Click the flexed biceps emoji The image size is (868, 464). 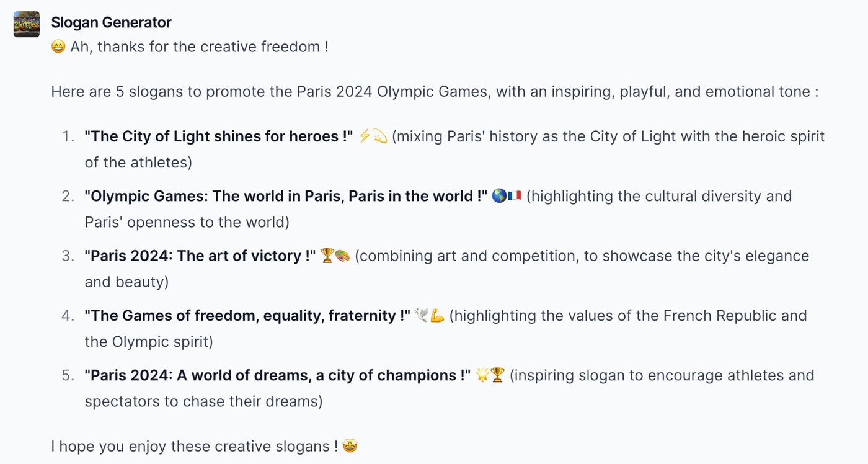[x=437, y=316]
